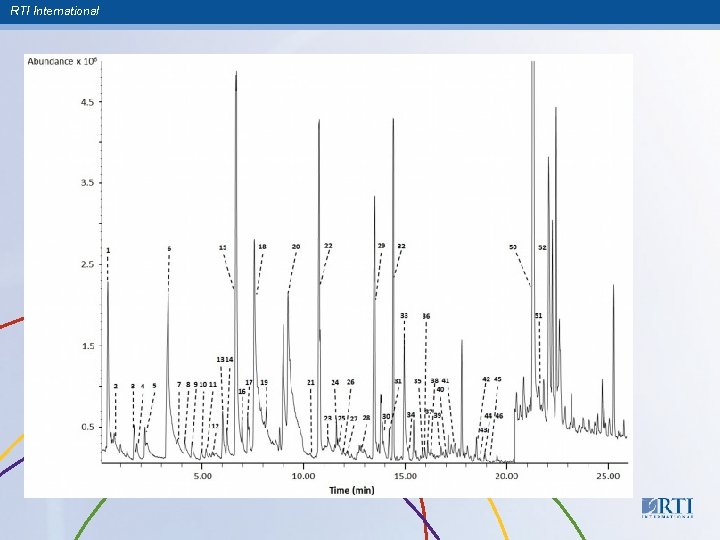Select the 'Time (min)' axis title
This screenshot has height=540, width=720.
[352, 490]
